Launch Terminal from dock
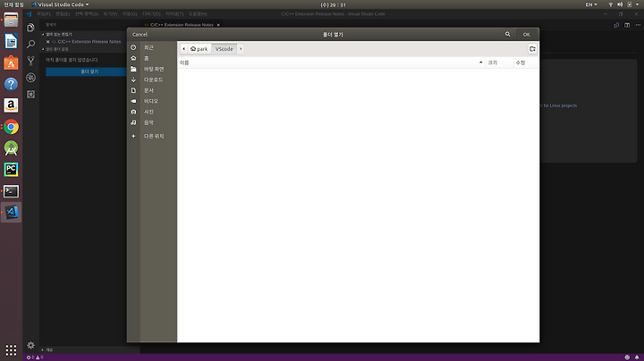 pyautogui.click(x=11, y=190)
